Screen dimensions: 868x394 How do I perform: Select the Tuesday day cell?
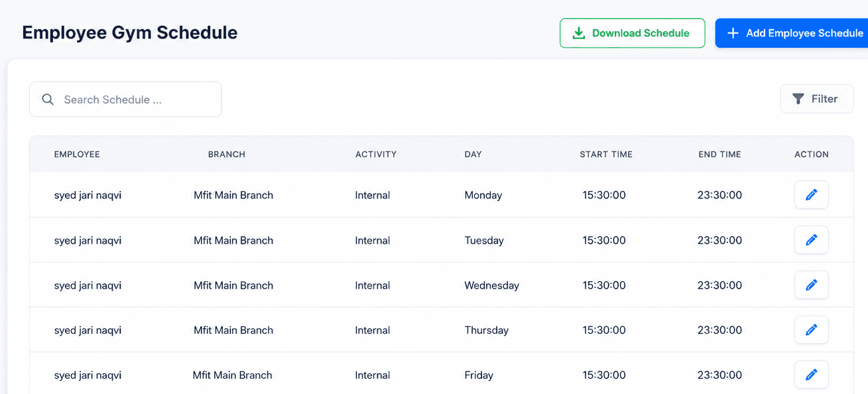tap(484, 240)
